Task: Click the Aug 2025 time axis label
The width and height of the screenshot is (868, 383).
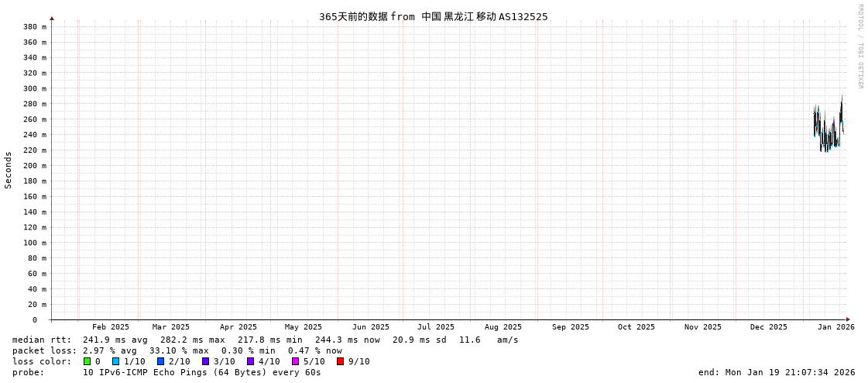Action: [503, 327]
